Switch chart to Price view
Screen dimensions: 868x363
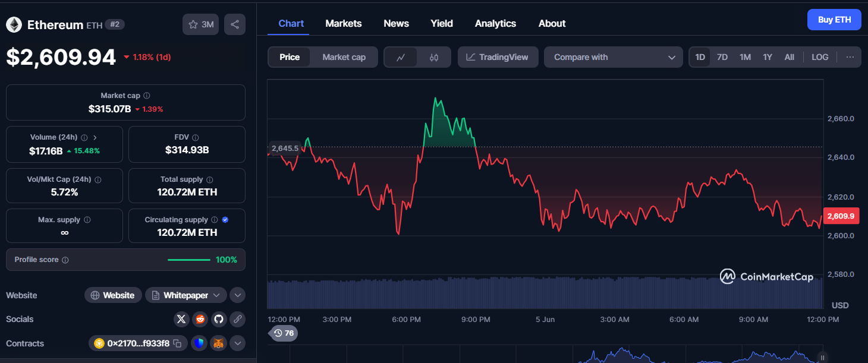290,57
